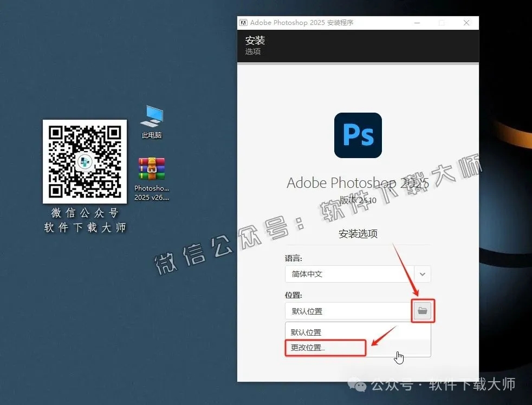Open the Photoshop 2025 v26 archive on desktop
The width and height of the screenshot is (532, 405).
[x=151, y=168]
